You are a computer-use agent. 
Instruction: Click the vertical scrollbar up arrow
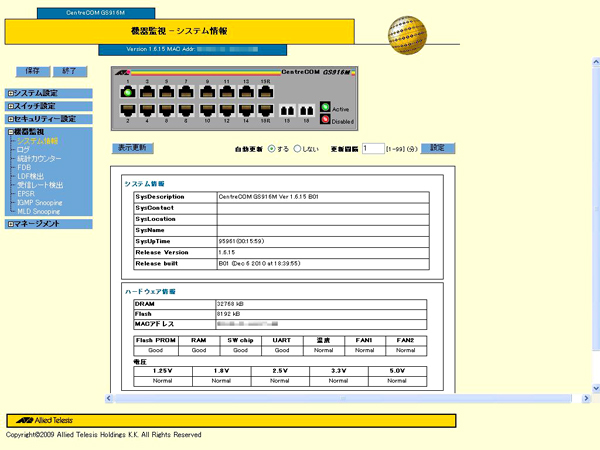tap(596, 62)
